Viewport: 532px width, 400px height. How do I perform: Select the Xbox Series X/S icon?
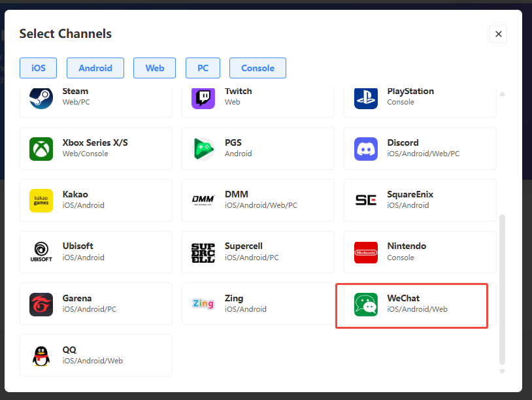click(41, 149)
